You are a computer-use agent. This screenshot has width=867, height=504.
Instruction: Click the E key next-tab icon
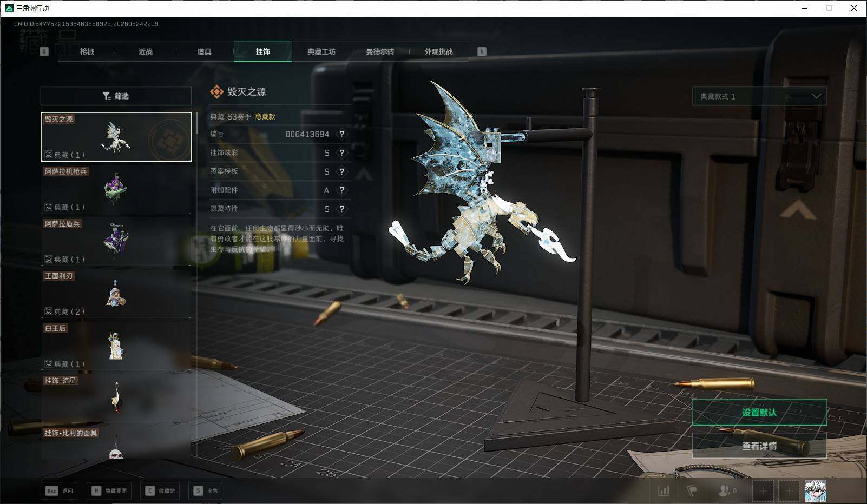click(482, 51)
